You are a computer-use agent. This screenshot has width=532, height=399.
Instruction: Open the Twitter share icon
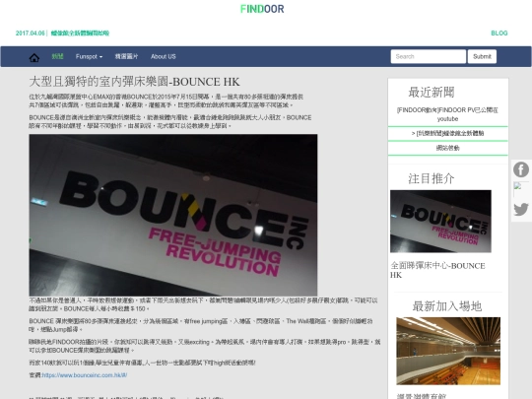tap(521, 209)
